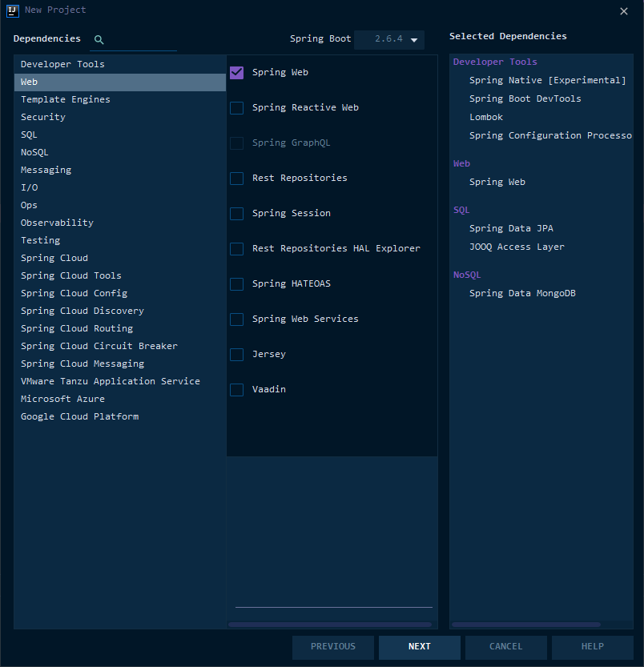Click the Selected Dependencies horizontal scrollbar

(x=525, y=625)
